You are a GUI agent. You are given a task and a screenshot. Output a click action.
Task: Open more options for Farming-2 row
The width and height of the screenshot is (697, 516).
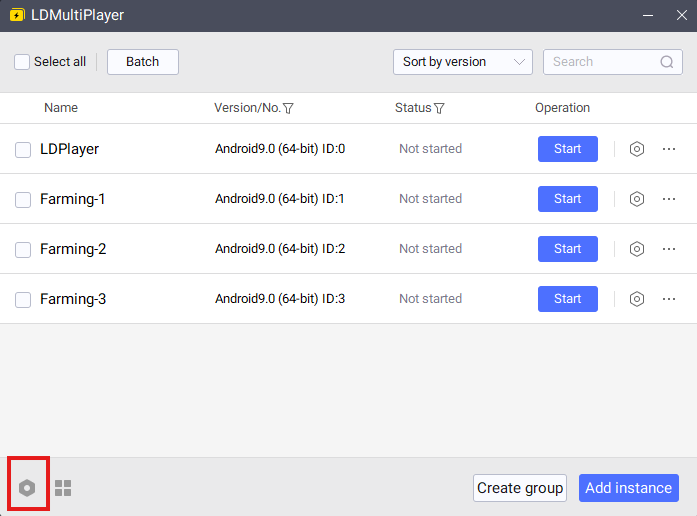click(x=669, y=249)
